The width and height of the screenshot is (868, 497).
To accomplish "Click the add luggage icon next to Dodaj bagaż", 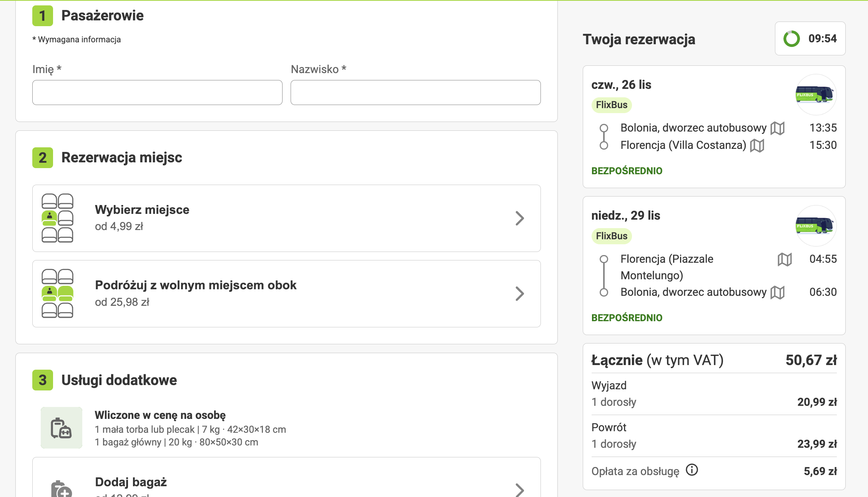I will pyautogui.click(x=62, y=489).
